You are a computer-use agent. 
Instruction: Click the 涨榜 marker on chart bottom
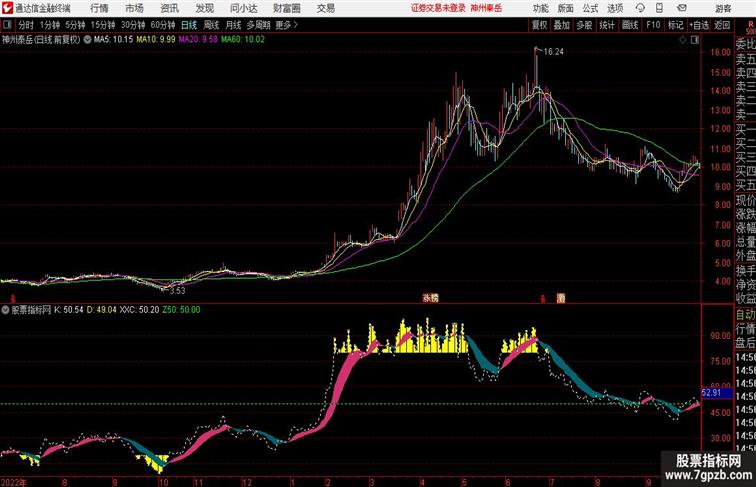click(x=431, y=298)
